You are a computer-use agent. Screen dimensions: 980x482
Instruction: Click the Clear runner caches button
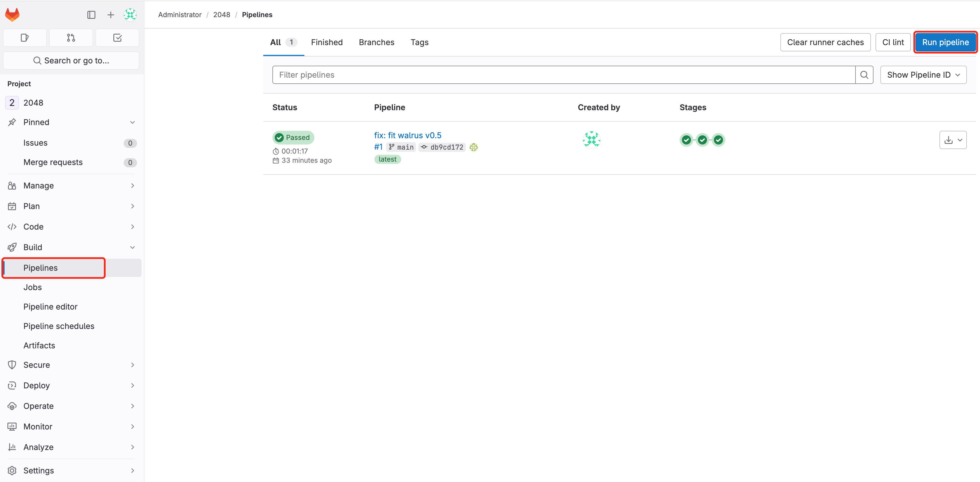click(x=825, y=42)
